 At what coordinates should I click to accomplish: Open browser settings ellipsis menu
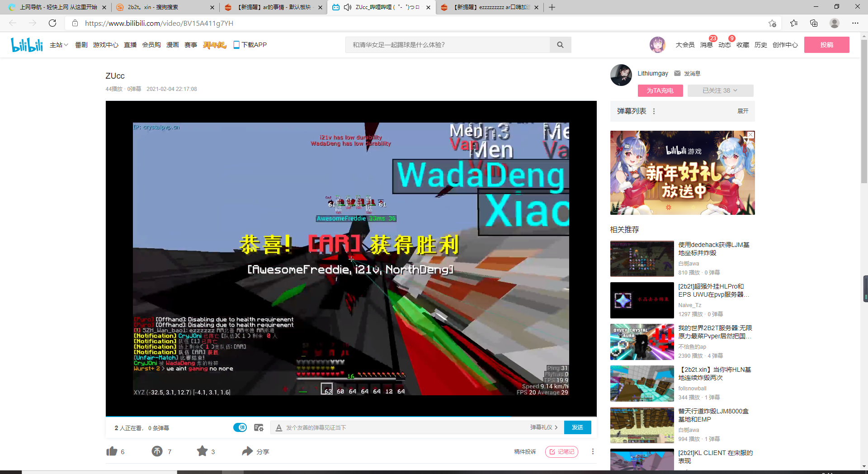[855, 23]
